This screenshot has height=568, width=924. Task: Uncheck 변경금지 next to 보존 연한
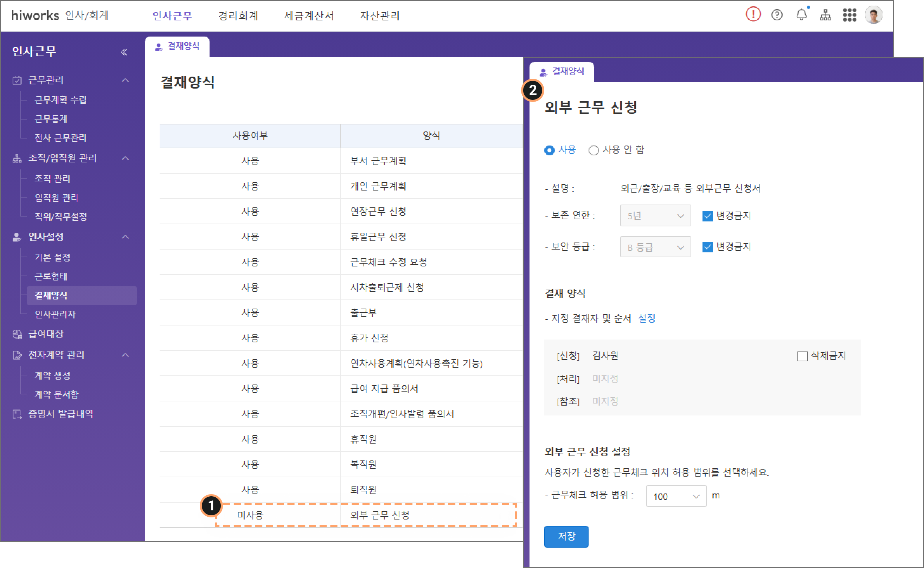pos(707,216)
